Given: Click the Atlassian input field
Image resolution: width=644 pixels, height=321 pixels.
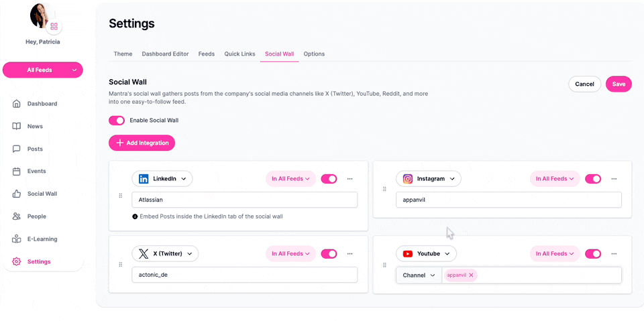Looking at the screenshot, I should click(244, 200).
